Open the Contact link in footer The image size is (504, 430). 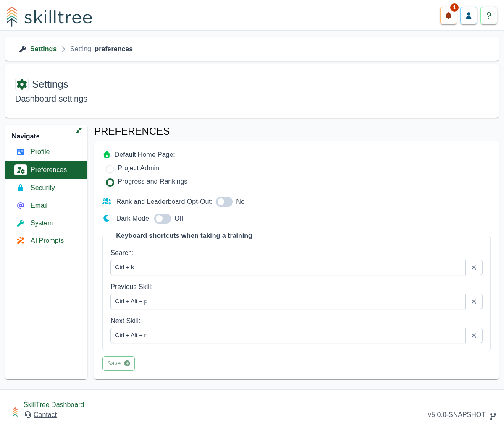coord(45,415)
